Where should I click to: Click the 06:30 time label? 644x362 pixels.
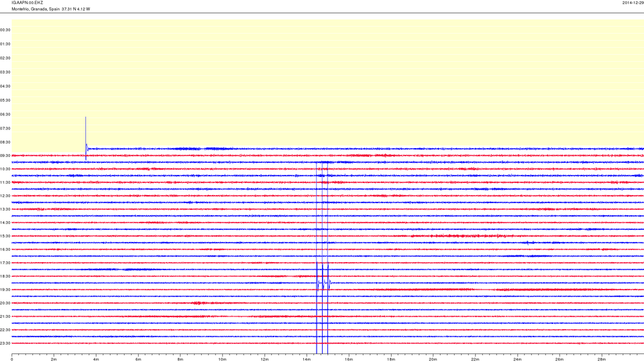pos(5,115)
